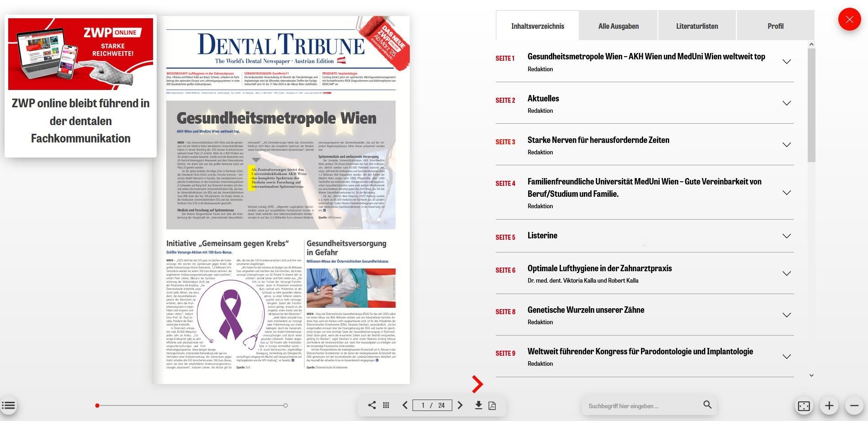The height and width of the screenshot is (421, 868).
Task: Click the scrollbar down arrow in contents panel
Action: (x=811, y=375)
